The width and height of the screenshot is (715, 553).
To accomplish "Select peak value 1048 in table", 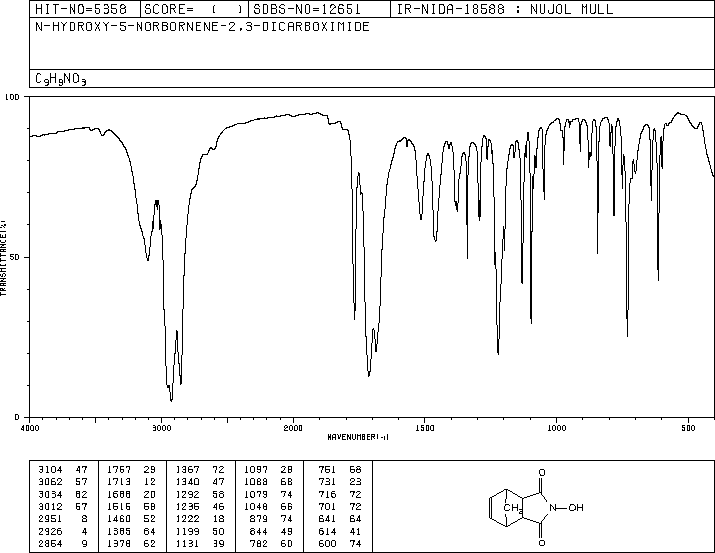I will 255,506.
